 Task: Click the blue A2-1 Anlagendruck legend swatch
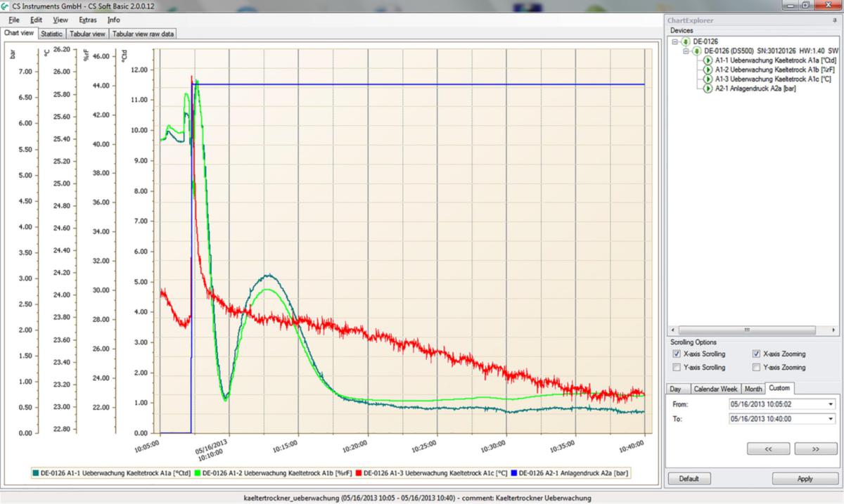(x=514, y=473)
